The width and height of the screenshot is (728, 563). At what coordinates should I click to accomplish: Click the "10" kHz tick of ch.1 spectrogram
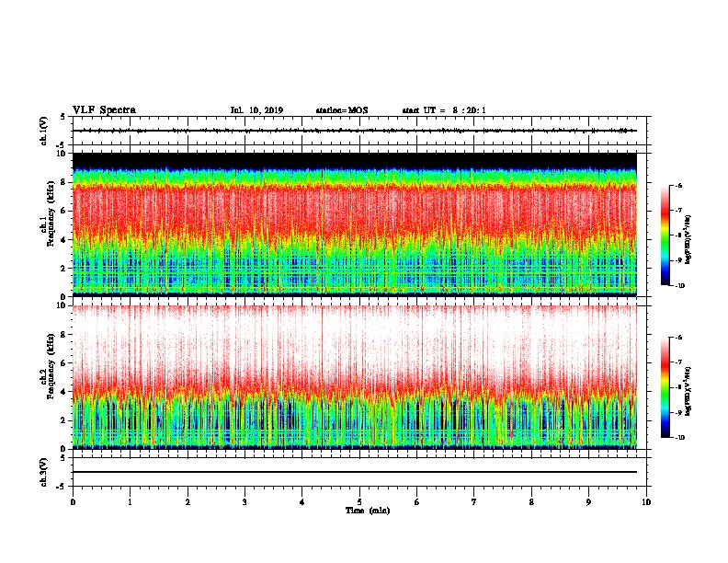[x=63, y=154]
